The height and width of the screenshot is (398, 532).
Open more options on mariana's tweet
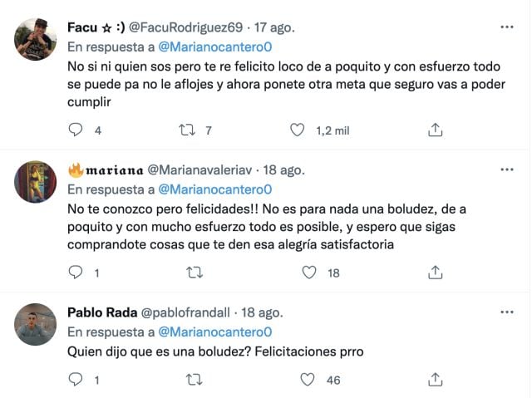click(506, 170)
